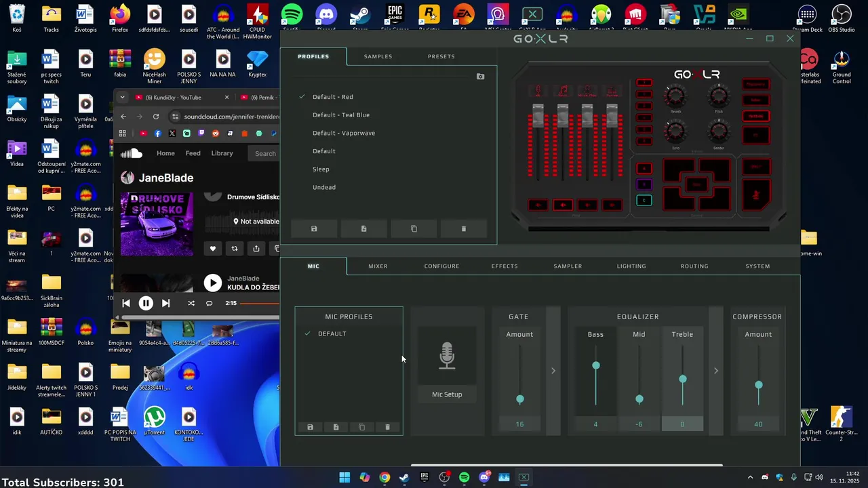This screenshot has height=488, width=868.
Task: Click the Mic Setup button
Action: [x=447, y=394]
